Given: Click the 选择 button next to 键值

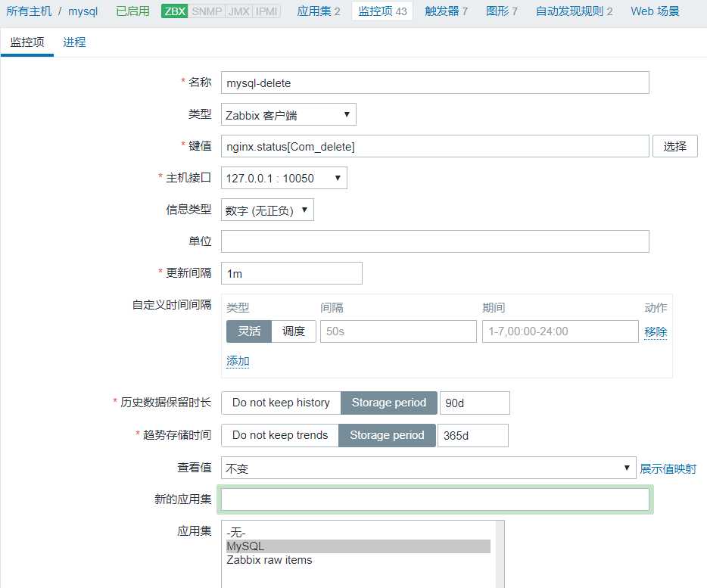Looking at the screenshot, I should click(x=674, y=146).
